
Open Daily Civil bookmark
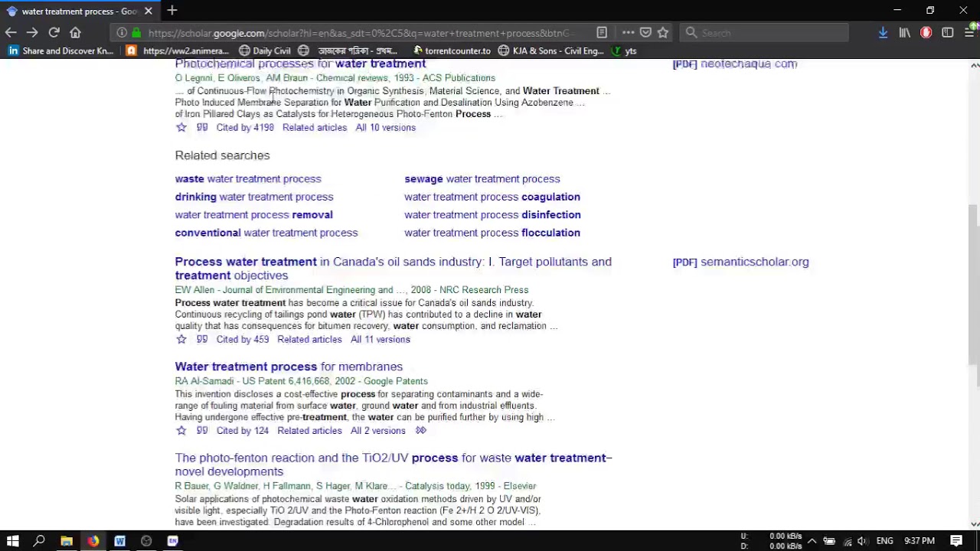264,51
